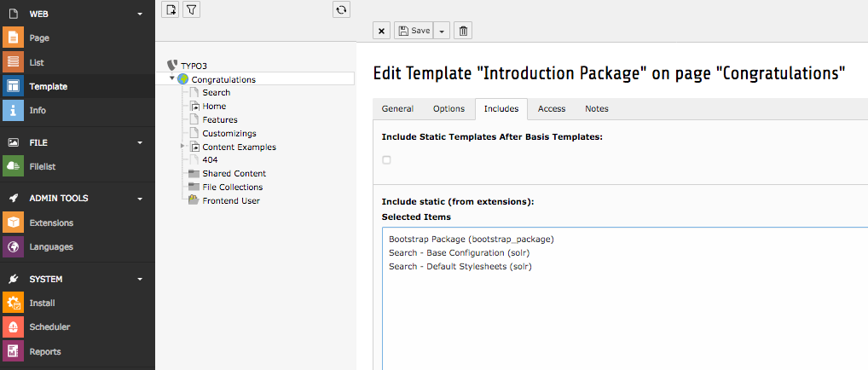Select the Shared Content folder in tree
This screenshot has width=868, height=370.
click(234, 173)
